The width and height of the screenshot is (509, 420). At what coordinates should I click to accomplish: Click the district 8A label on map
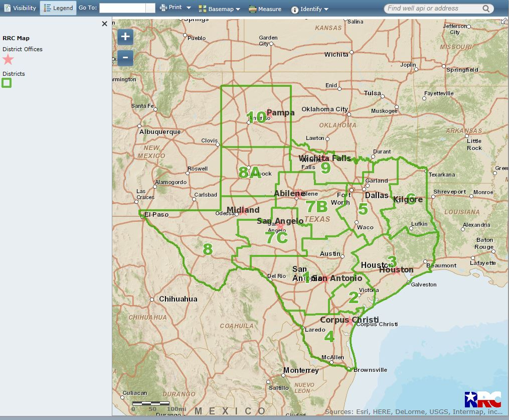(x=250, y=173)
